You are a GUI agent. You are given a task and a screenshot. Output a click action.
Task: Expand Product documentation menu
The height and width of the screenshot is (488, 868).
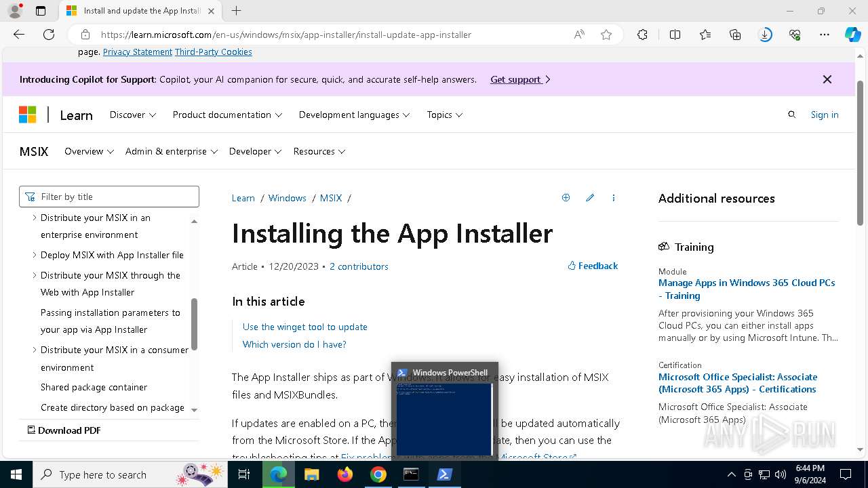point(227,115)
